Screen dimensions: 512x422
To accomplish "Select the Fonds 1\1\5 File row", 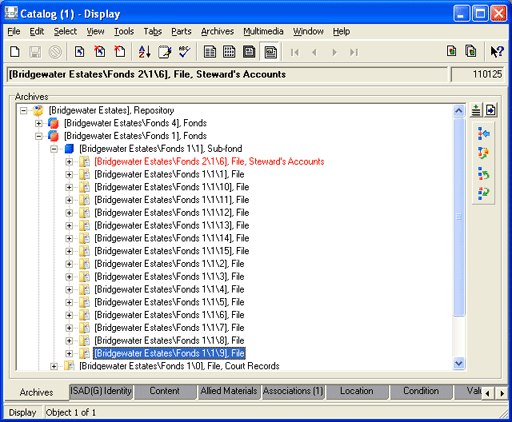I will (169, 302).
